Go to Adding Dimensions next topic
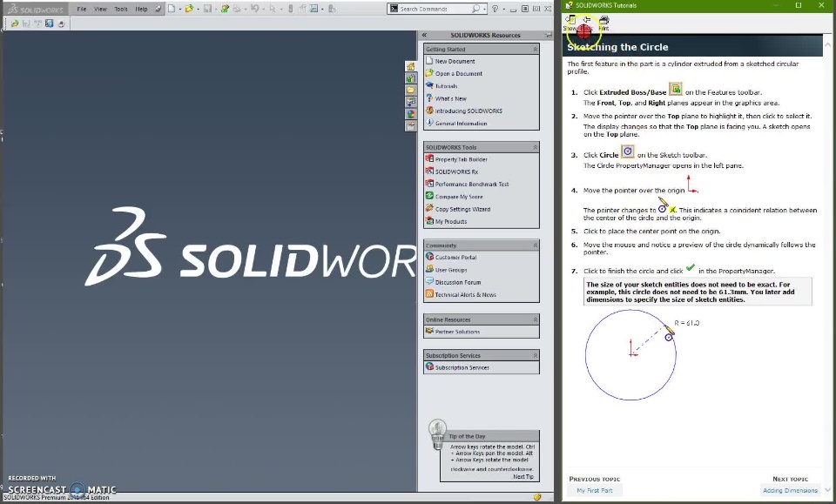This screenshot has height=504, width=836. tap(790, 490)
